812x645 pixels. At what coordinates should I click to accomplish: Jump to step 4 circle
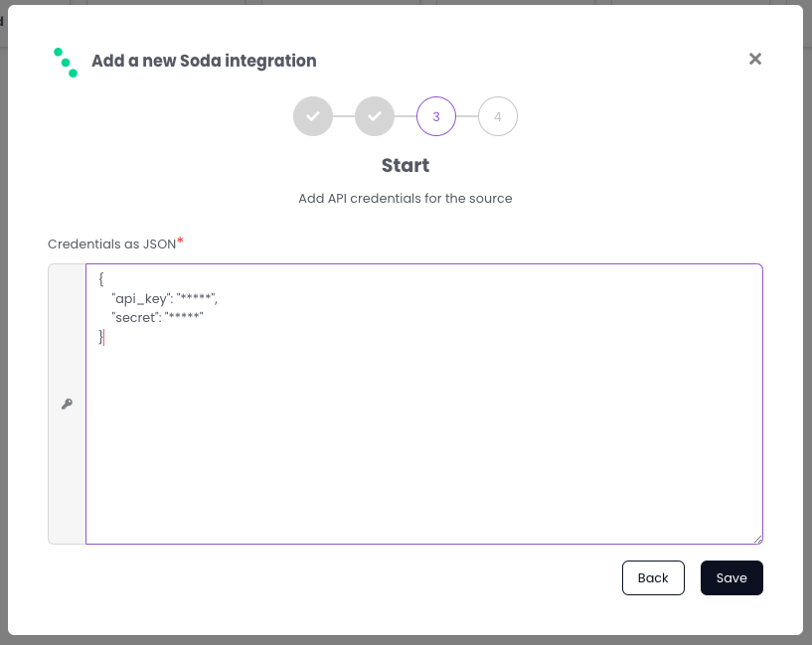pyautogui.click(x=498, y=116)
